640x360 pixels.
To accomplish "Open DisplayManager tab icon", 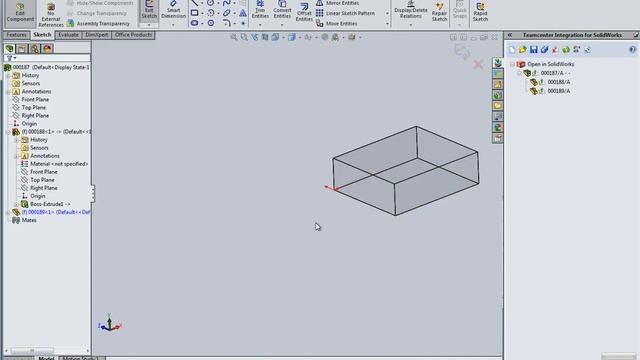I will [x=47, y=49].
